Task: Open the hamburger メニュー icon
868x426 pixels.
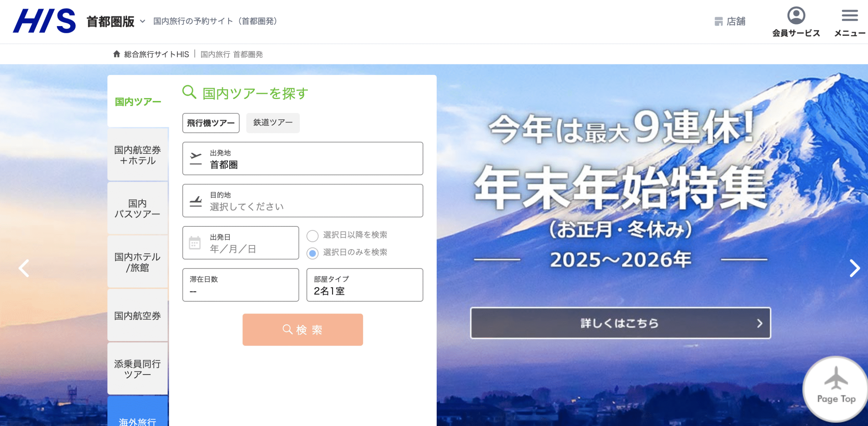Action: (849, 16)
